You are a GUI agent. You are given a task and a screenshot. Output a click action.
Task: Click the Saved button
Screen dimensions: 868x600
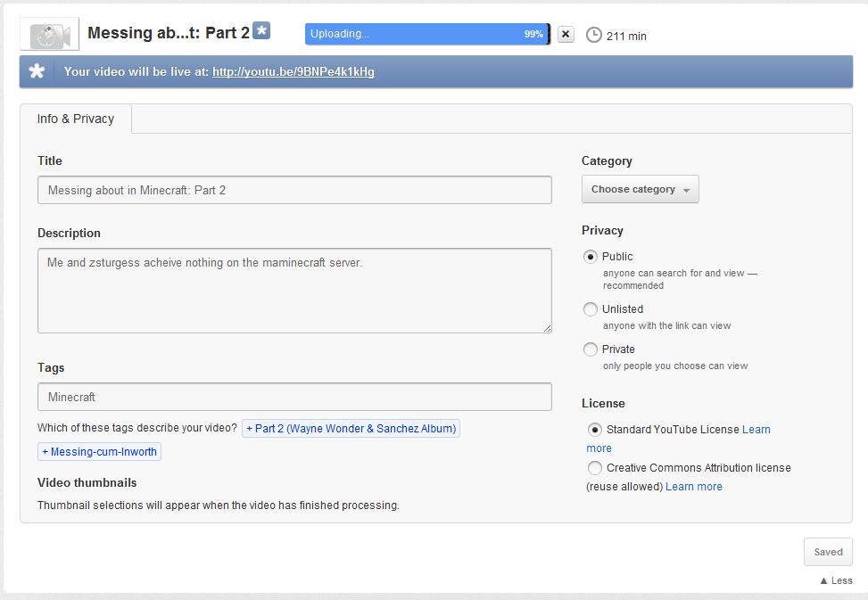click(x=828, y=552)
